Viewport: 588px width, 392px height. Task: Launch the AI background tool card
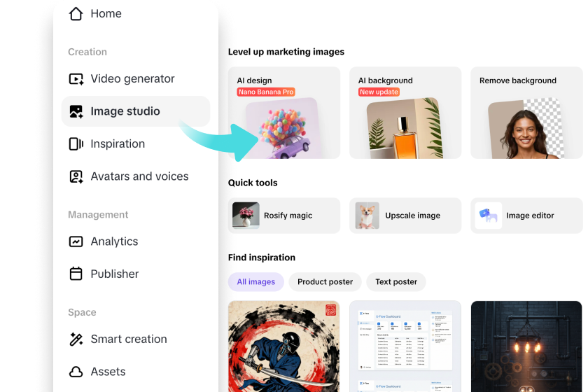tap(405, 113)
